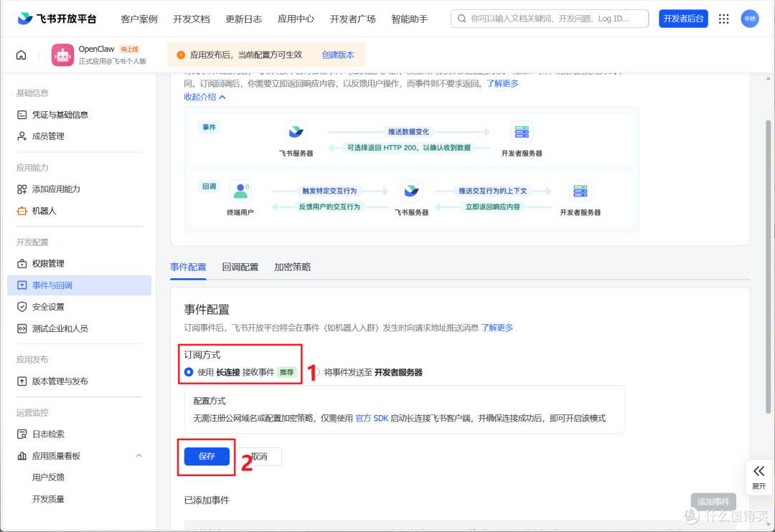Click the OpenClaw robot app icon
This screenshot has height=532, width=775.
click(62, 54)
